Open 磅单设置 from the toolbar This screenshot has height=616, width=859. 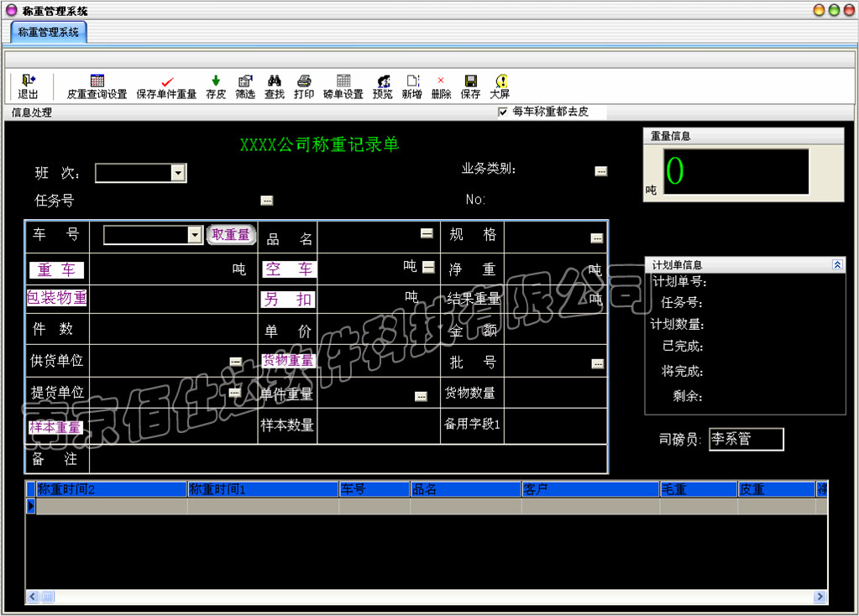pyautogui.click(x=343, y=86)
